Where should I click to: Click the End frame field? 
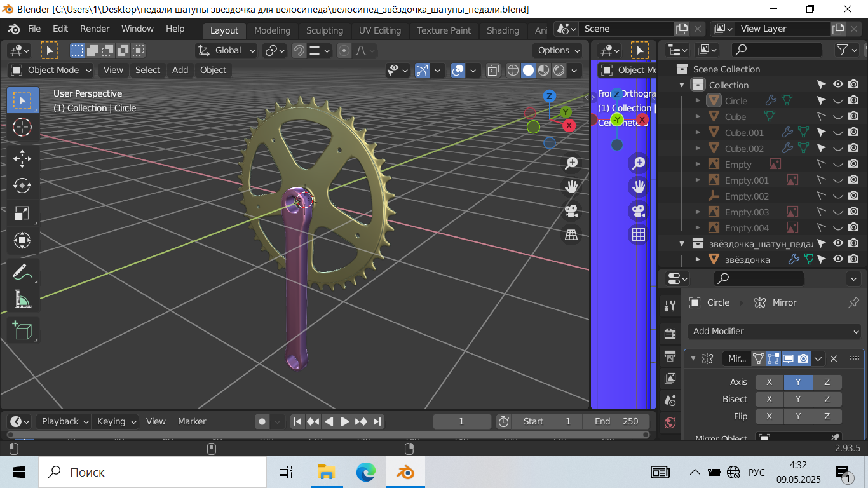pyautogui.click(x=616, y=421)
